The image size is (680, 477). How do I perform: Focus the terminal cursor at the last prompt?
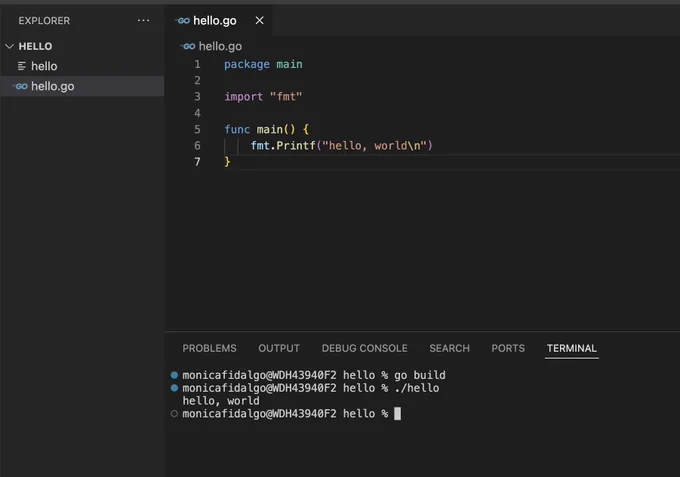pyautogui.click(x=397, y=414)
